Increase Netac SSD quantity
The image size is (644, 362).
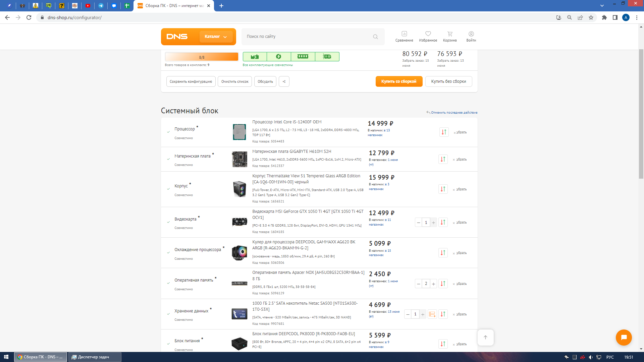423,314
